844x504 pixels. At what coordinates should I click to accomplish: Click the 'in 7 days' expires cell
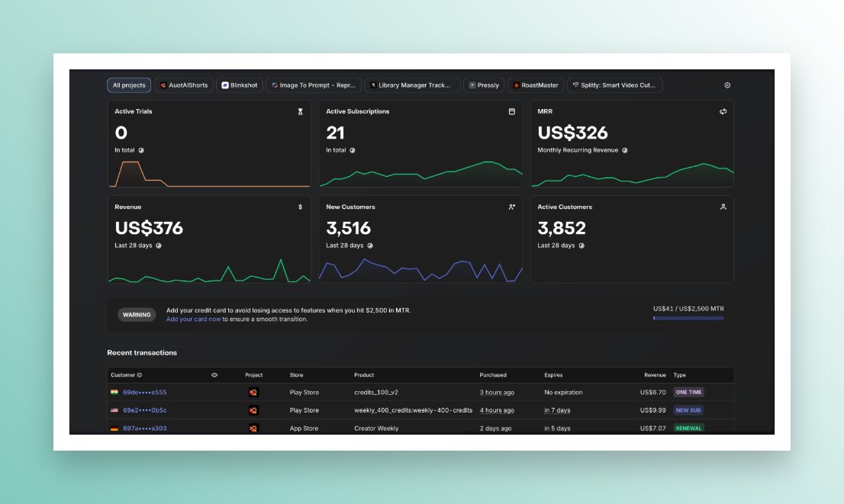point(557,410)
